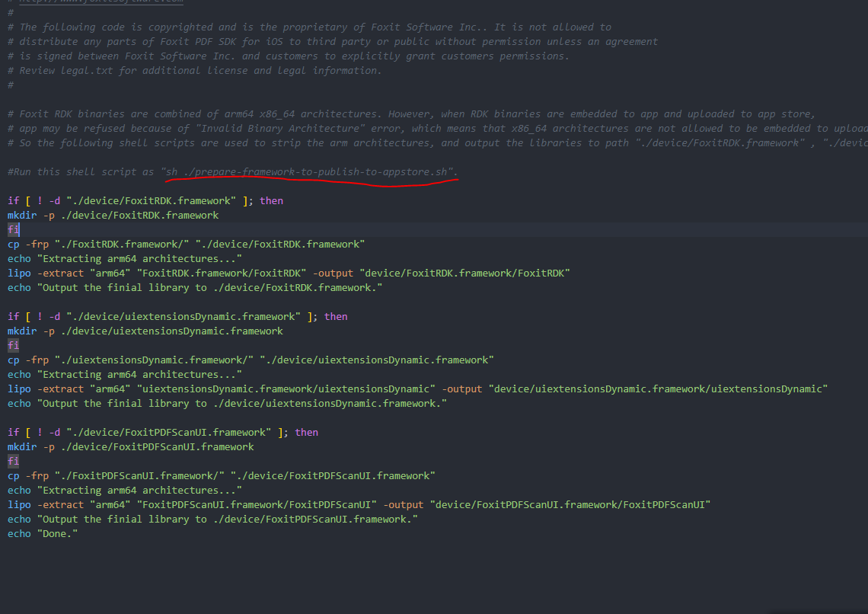This screenshot has width=868, height=614.
Task: Click the highlighted fi after the uiextensionsDynamic block
Action: [x=13, y=344]
